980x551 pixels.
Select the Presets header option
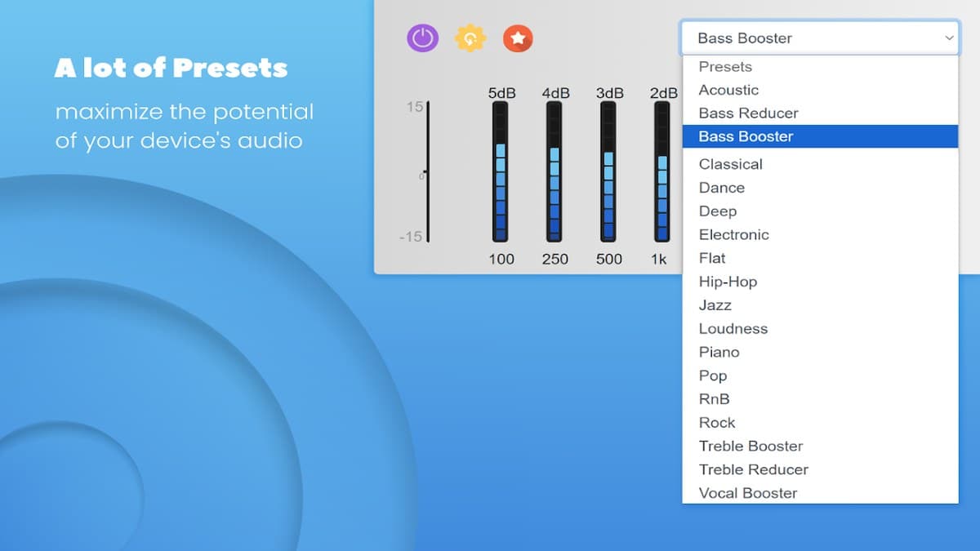pyautogui.click(x=820, y=67)
